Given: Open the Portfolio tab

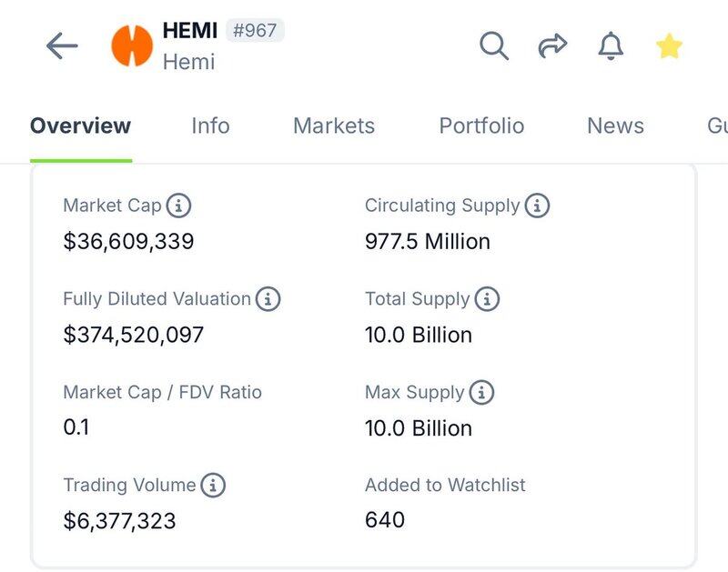Looking at the screenshot, I should coord(481,125).
